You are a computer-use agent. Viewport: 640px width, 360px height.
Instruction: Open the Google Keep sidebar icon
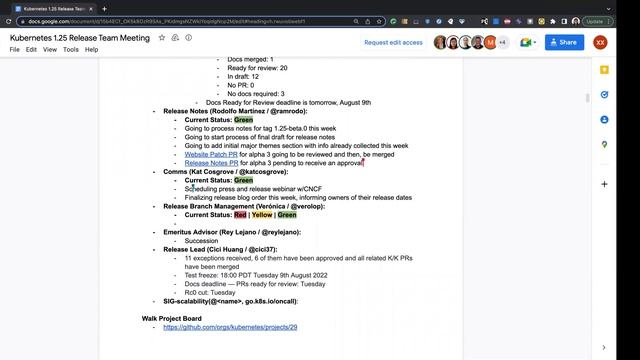(604, 70)
